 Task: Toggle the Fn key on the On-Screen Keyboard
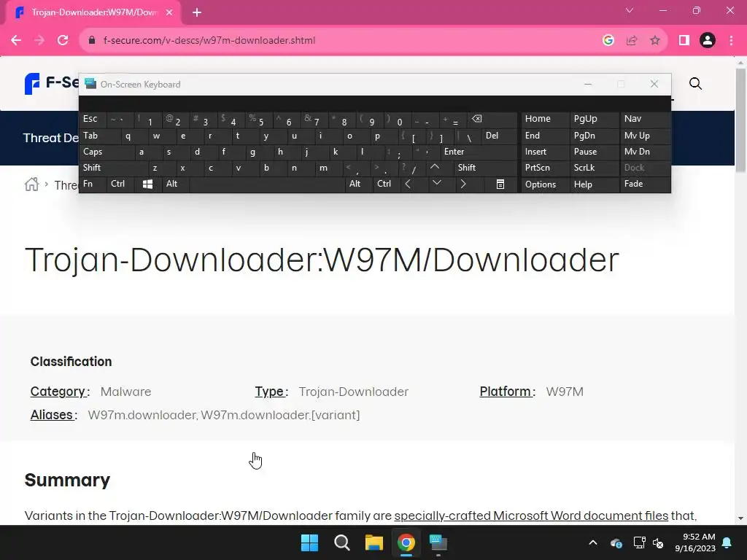tap(93, 184)
